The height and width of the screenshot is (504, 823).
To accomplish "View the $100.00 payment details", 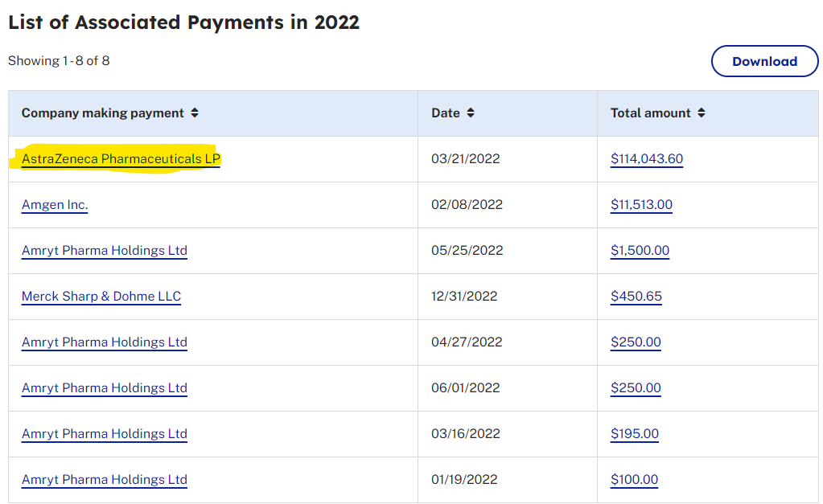I will tap(634, 480).
